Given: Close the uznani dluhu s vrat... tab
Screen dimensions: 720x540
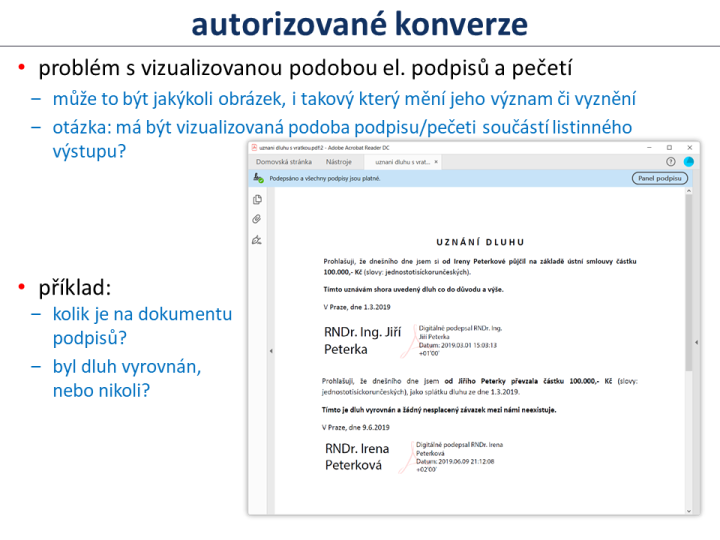Looking at the screenshot, I should [x=436, y=162].
